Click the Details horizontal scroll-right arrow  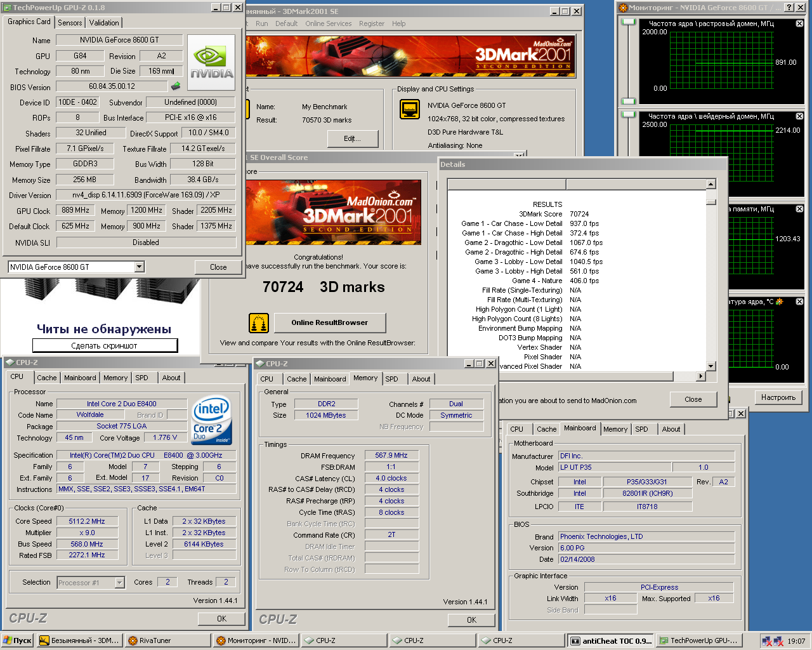point(701,376)
